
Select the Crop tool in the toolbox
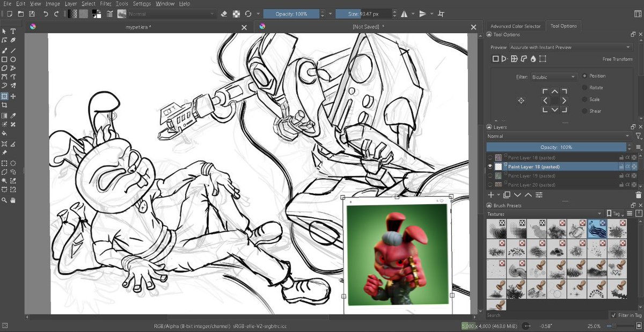[4, 106]
